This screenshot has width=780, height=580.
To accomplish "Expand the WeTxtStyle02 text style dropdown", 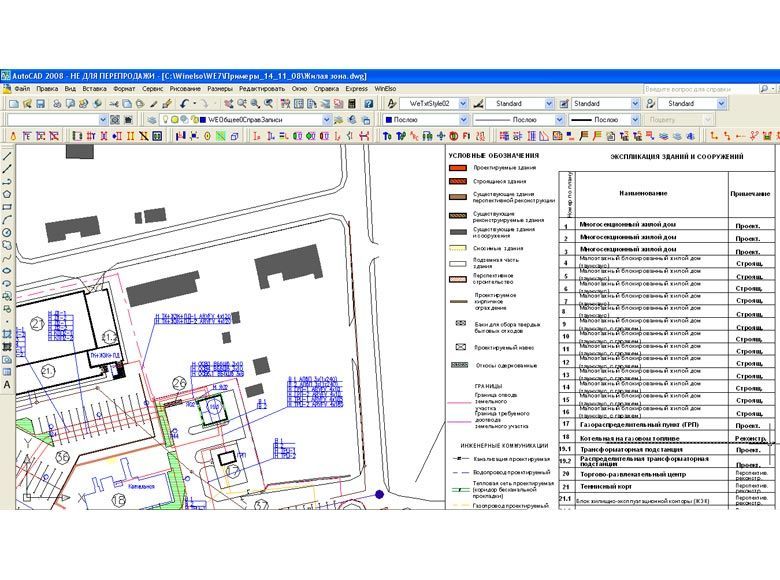I will [461, 103].
